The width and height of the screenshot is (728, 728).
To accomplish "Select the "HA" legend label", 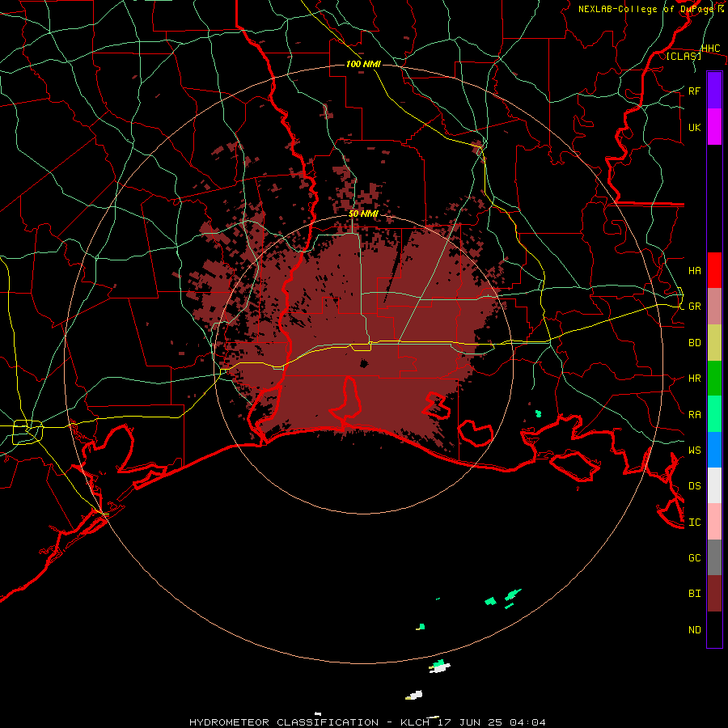I will tap(694, 271).
